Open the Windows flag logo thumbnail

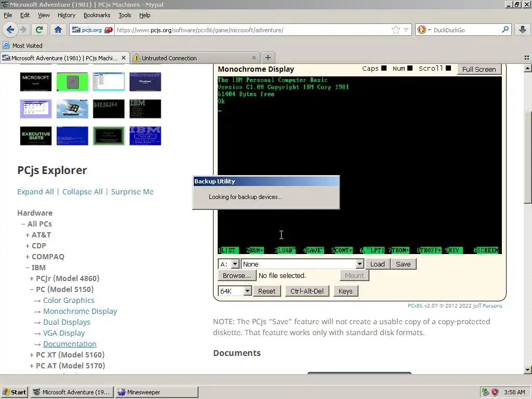72,109
